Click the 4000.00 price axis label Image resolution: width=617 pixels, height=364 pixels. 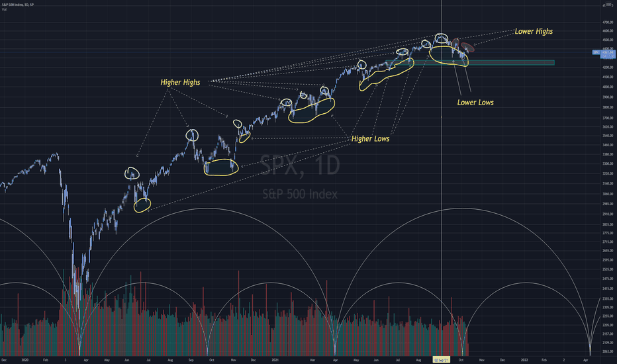(x=608, y=87)
